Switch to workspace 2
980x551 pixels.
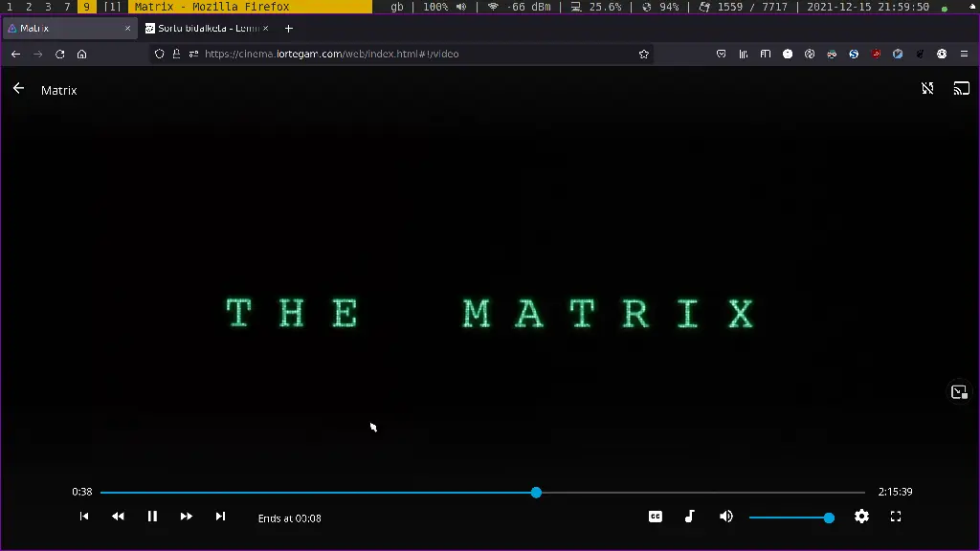click(29, 7)
